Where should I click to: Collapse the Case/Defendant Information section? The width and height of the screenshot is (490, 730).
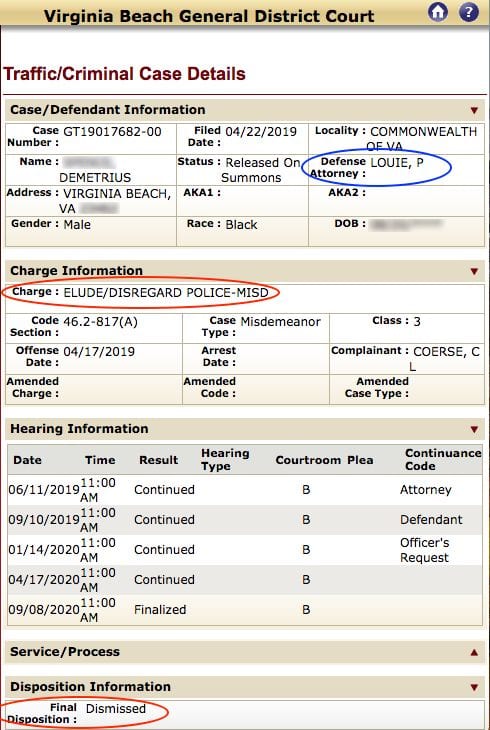(x=474, y=111)
